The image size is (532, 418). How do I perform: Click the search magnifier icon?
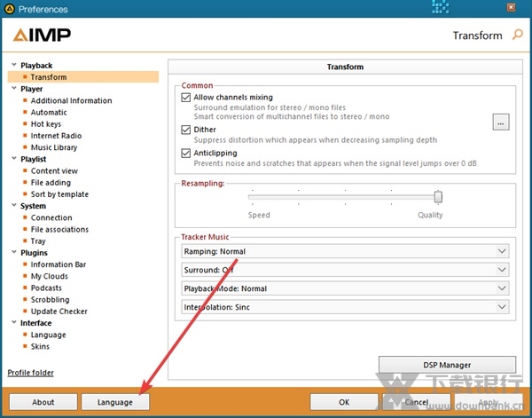517,35
